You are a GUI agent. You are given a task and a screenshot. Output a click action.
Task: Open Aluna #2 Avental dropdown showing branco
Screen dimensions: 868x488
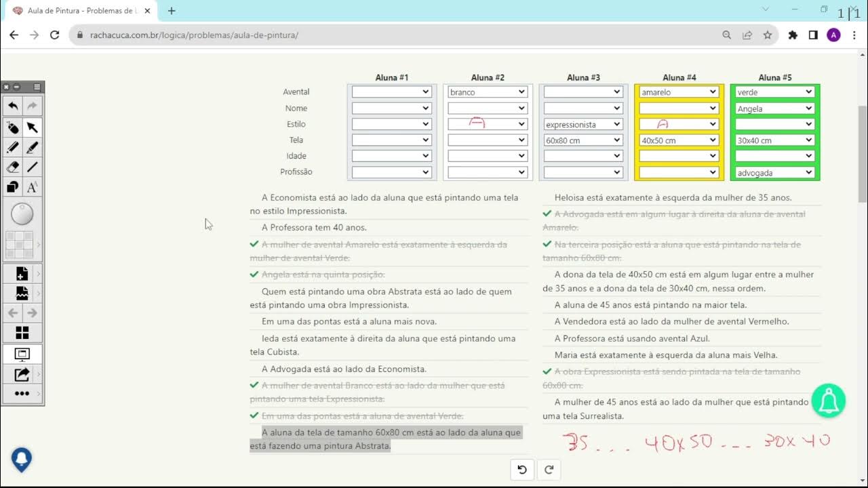coord(488,91)
